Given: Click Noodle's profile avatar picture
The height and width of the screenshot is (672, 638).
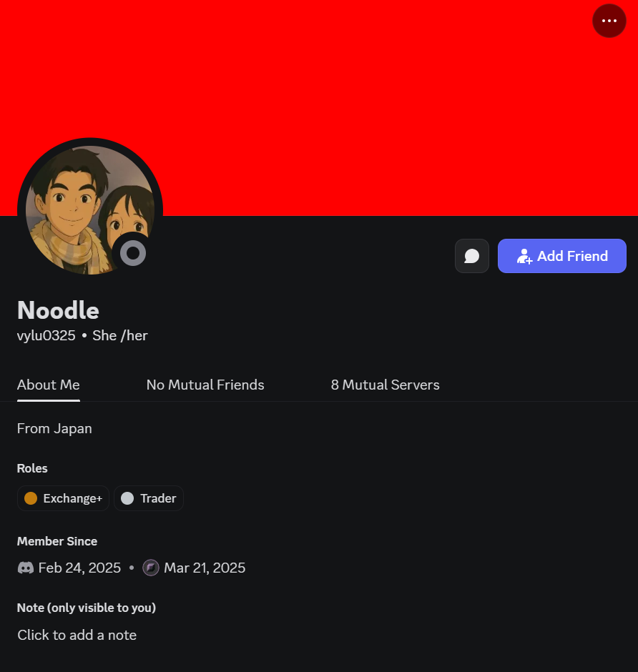Looking at the screenshot, I should (90, 210).
